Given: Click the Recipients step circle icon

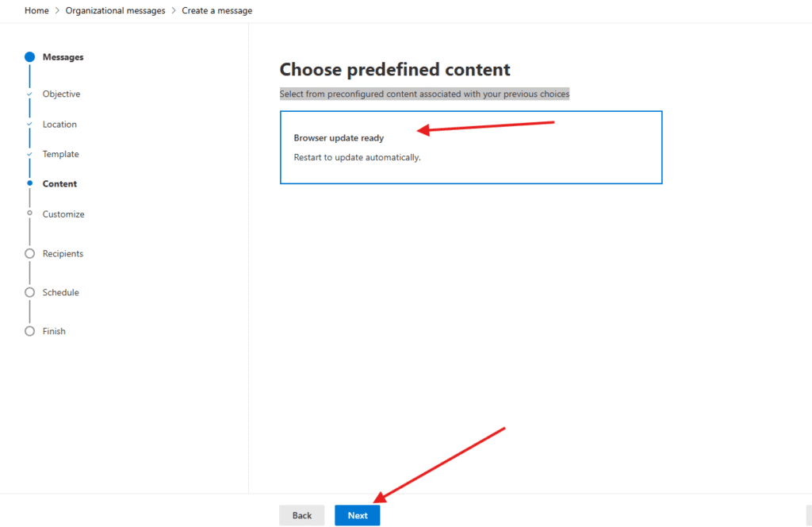Looking at the screenshot, I should point(29,254).
